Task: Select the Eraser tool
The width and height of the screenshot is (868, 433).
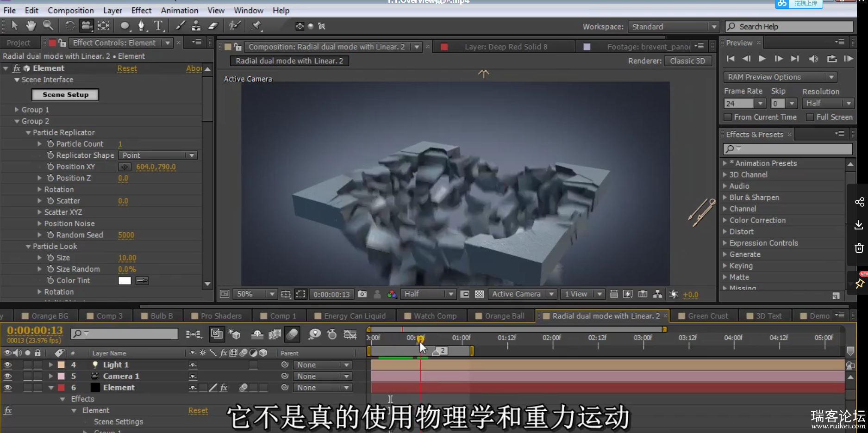Action: tap(213, 26)
